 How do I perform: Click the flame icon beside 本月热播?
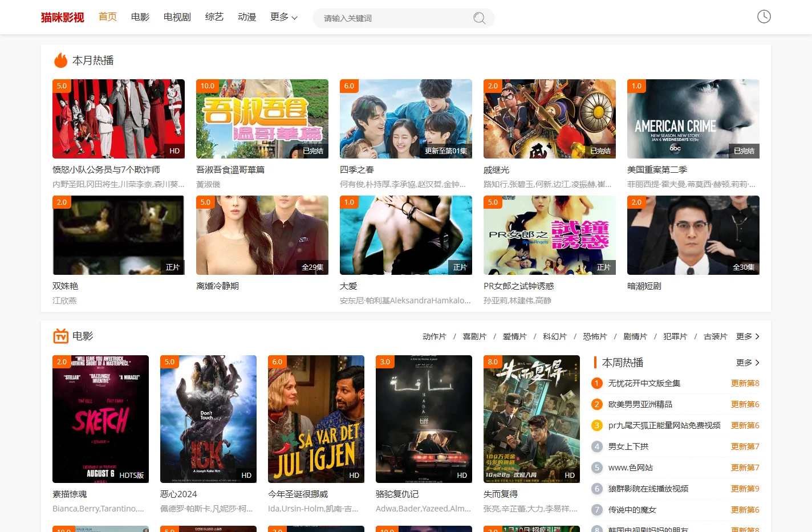coord(60,60)
